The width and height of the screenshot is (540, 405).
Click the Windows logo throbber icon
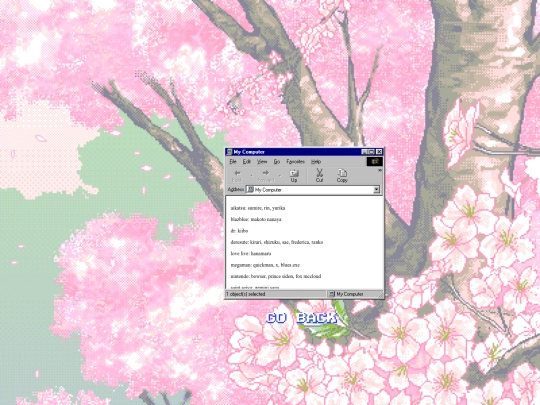(x=374, y=161)
